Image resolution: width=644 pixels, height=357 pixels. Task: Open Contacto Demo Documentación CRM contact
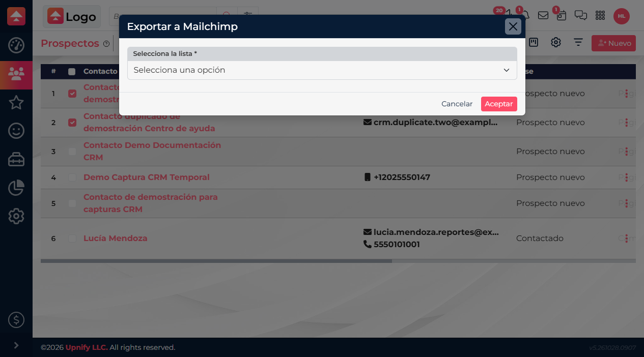click(x=152, y=152)
